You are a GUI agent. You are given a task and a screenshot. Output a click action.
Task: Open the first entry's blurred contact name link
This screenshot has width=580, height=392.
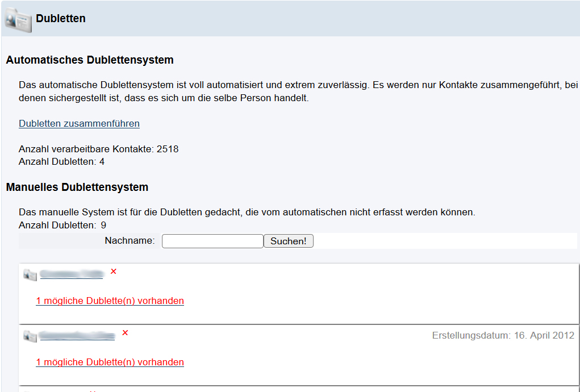(72, 275)
